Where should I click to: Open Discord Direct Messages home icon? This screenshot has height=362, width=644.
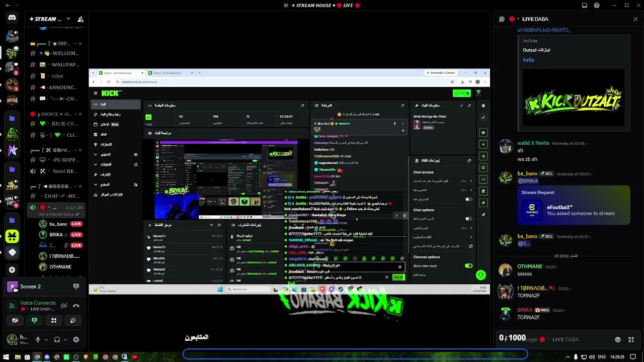12,18
